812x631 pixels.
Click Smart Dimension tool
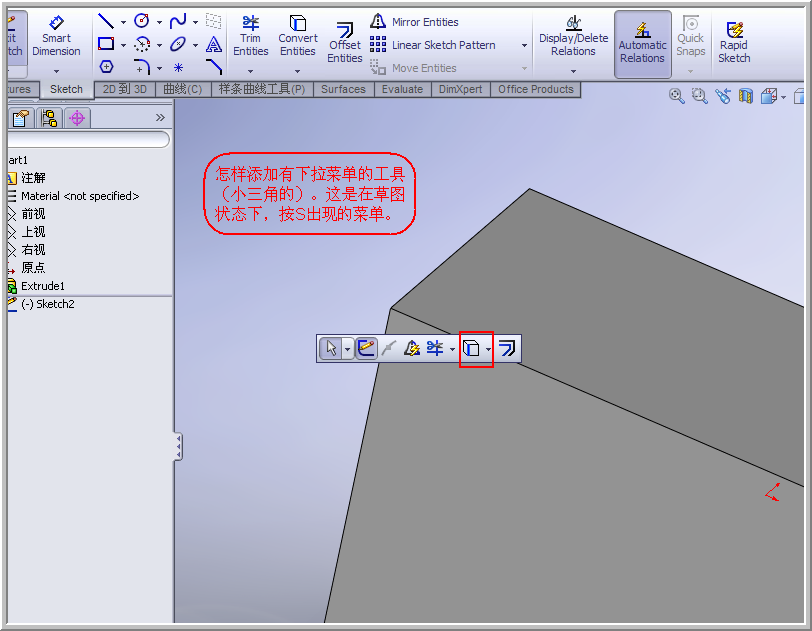pos(56,36)
